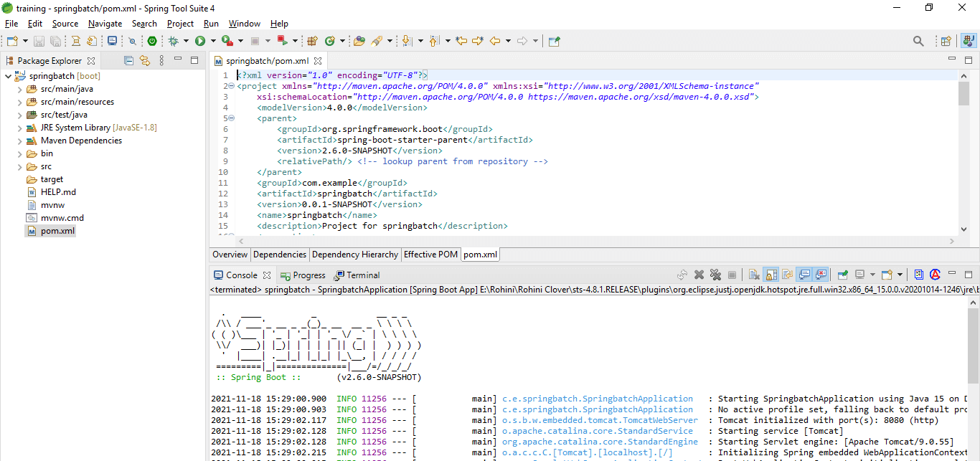
Task: Expand the Maven Dependencies node
Action: [x=19, y=141]
